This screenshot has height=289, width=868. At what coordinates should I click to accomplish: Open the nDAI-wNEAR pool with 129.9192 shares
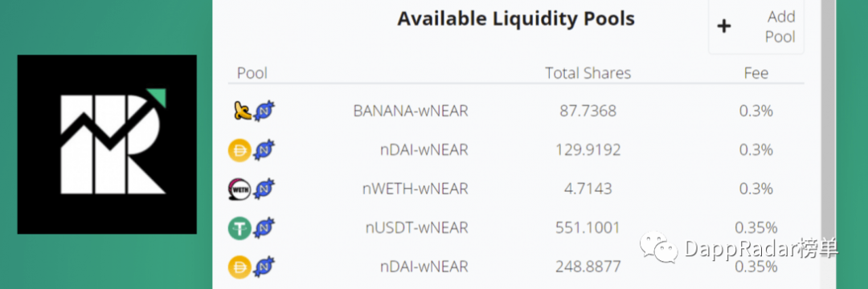coord(516,150)
